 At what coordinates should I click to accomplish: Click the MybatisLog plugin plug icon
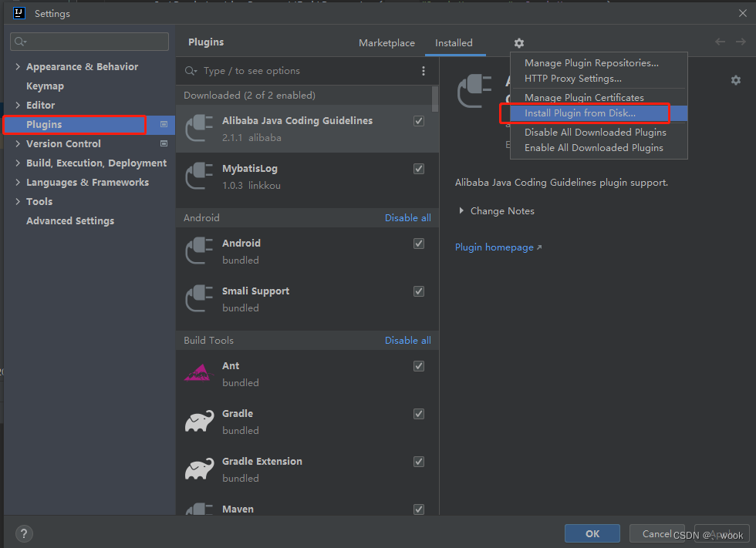click(x=199, y=176)
